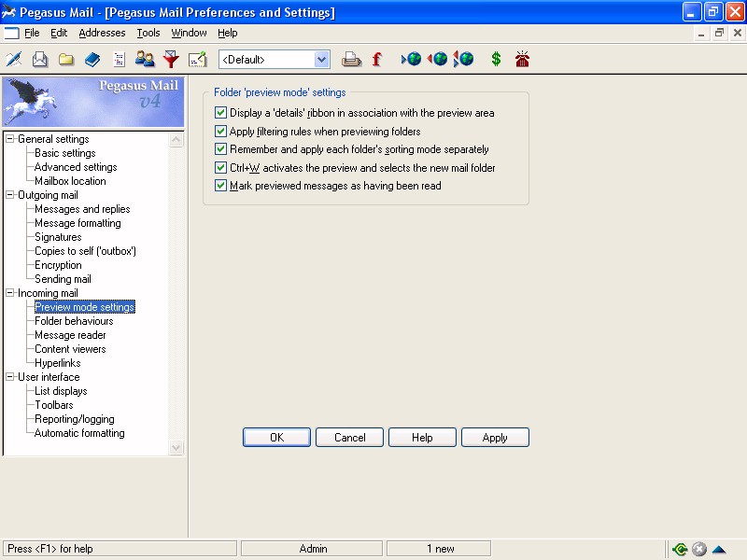Select Toolbars in the tree
The image size is (747, 560).
(x=54, y=405)
